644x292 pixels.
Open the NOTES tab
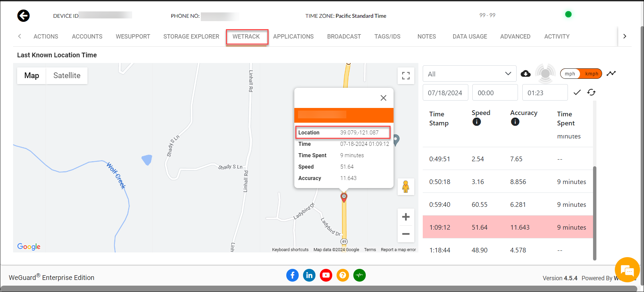427,37
